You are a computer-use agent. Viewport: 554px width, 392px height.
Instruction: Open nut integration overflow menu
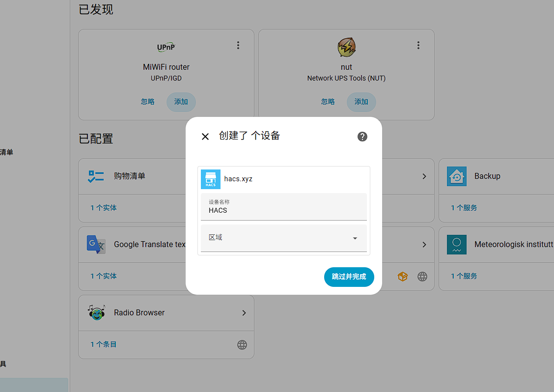[x=418, y=45]
